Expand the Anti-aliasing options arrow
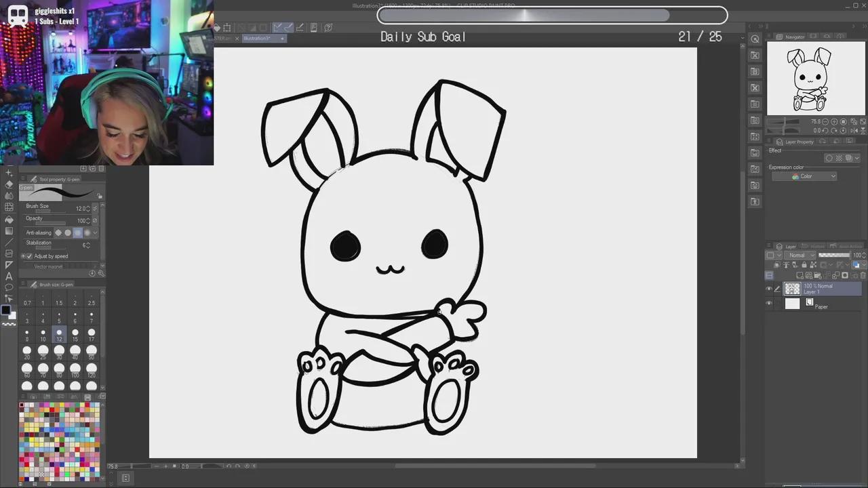The image size is (868, 488). (96, 232)
